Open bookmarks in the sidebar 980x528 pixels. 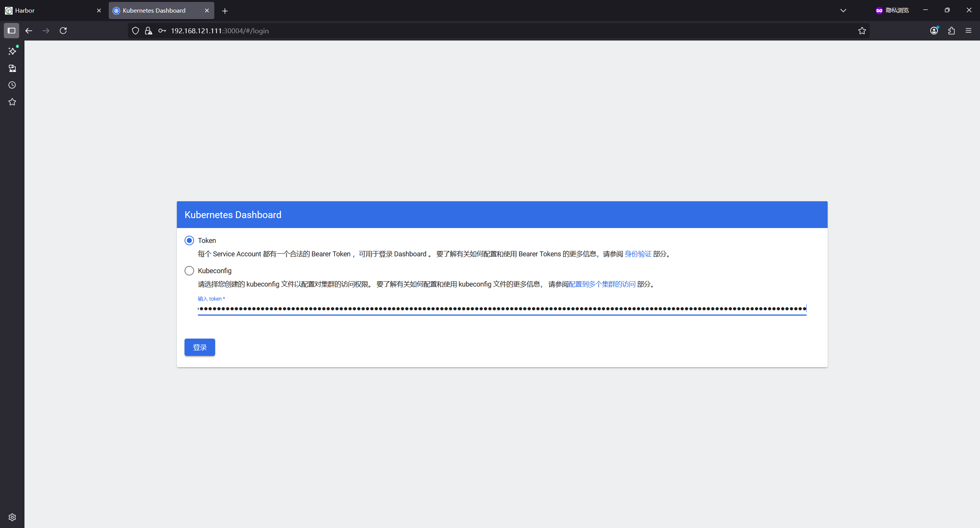(x=12, y=102)
